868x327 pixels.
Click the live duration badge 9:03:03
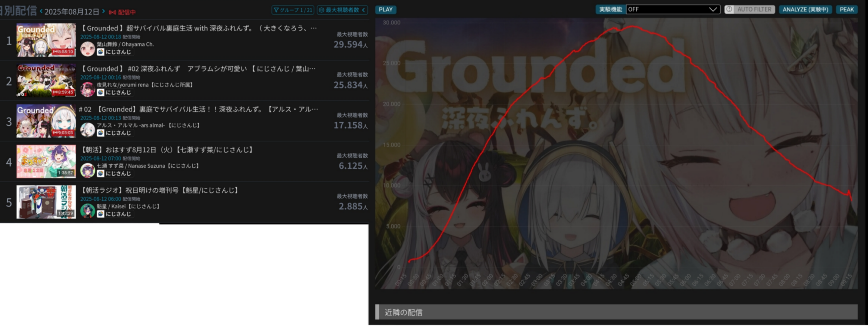(63, 133)
